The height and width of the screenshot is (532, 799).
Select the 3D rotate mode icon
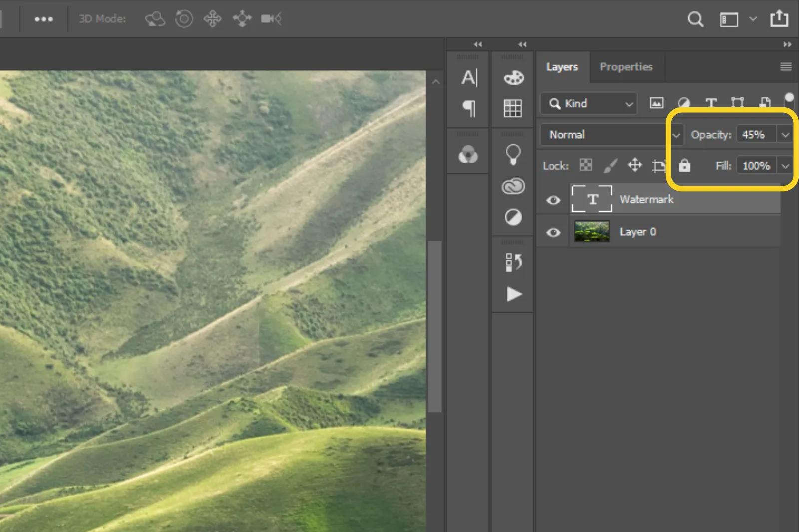(155, 19)
